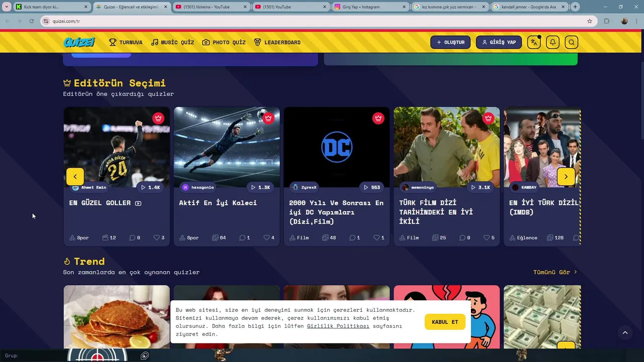
Task: Click 553 play count badge
Action: (372, 187)
